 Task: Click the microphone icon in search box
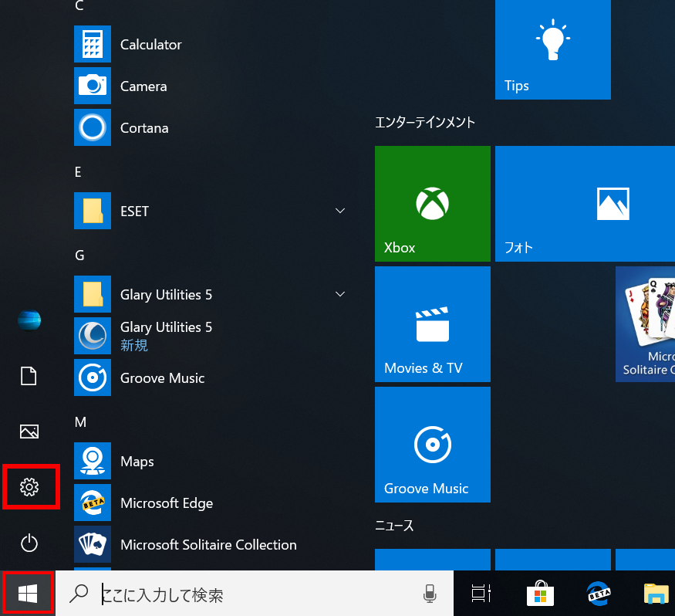pyautogui.click(x=429, y=594)
